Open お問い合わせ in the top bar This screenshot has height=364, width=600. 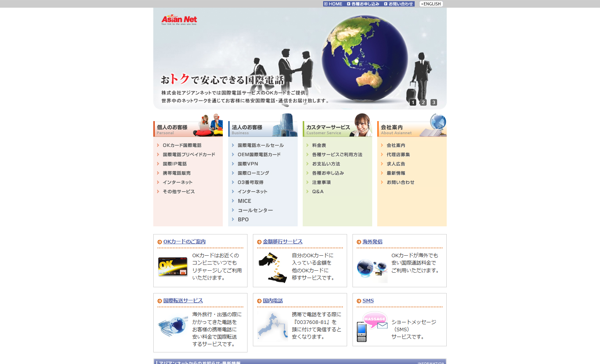[398, 4]
